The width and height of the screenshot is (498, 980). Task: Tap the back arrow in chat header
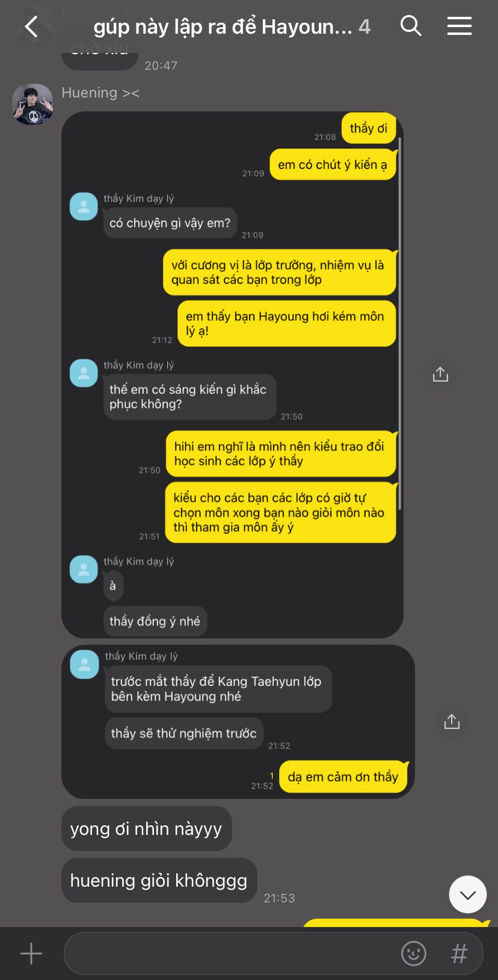pyautogui.click(x=31, y=26)
